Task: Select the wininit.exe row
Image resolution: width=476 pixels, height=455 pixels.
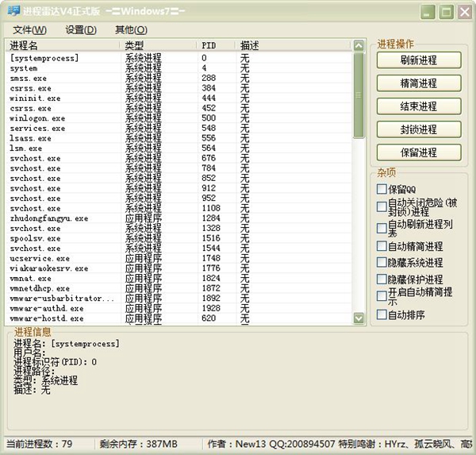Action: click(178, 98)
